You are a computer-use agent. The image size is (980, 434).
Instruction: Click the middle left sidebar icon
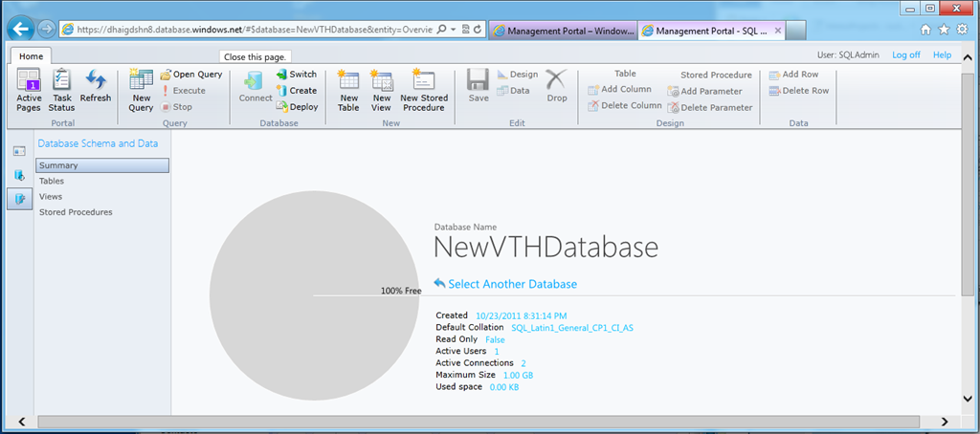click(19, 176)
